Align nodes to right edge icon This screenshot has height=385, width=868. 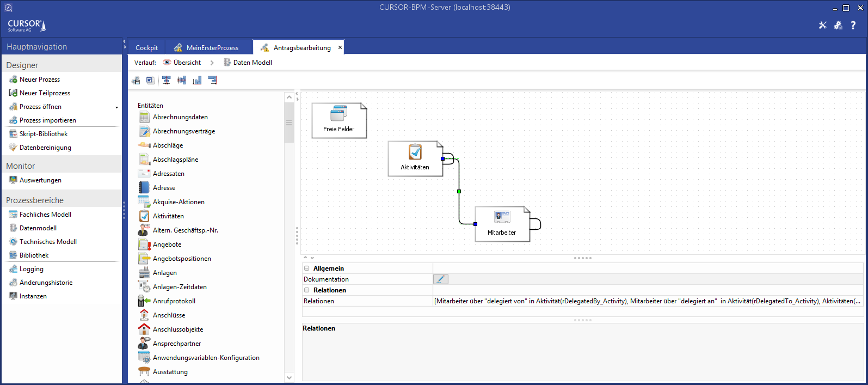click(x=213, y=81)
